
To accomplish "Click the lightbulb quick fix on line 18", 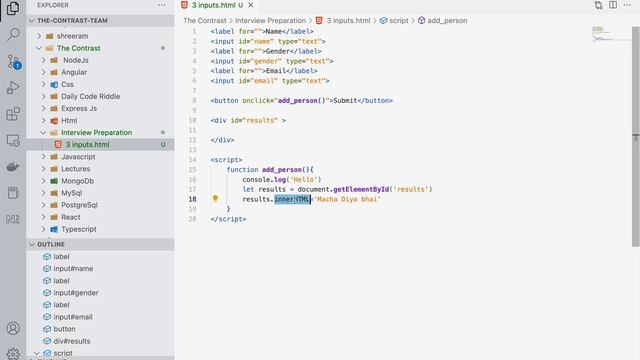I will [x=215, y=199].
